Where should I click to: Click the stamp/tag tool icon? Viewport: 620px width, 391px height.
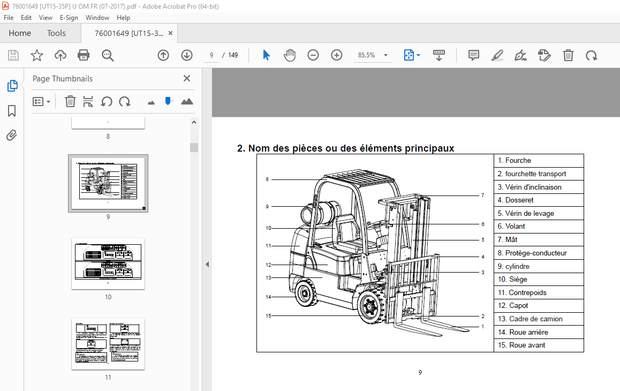[x=544, y=55]
